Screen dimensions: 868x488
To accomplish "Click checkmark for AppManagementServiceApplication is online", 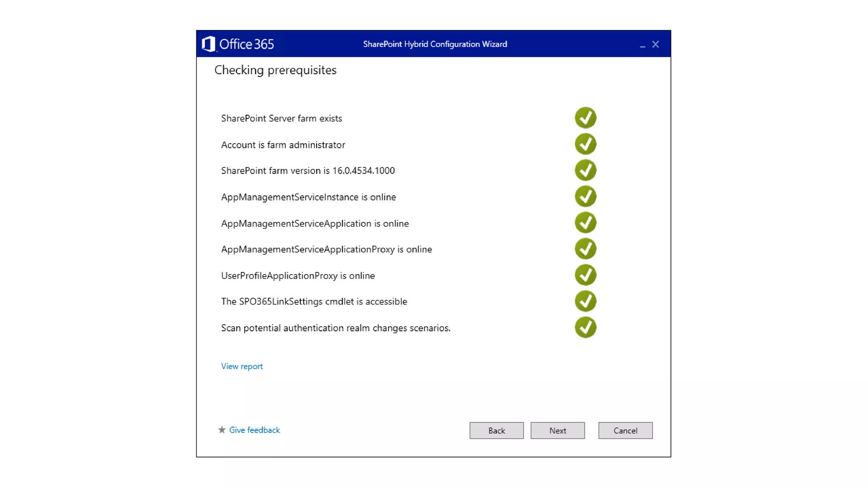I will (585, 223).
